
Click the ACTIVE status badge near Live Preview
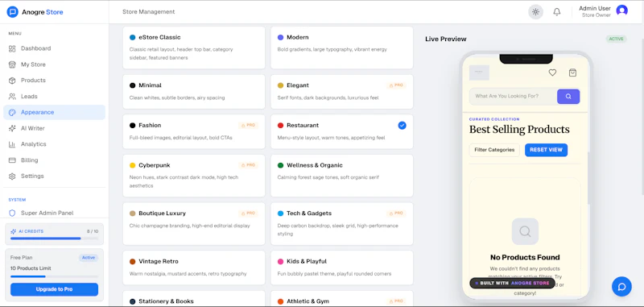pos(616,39)
